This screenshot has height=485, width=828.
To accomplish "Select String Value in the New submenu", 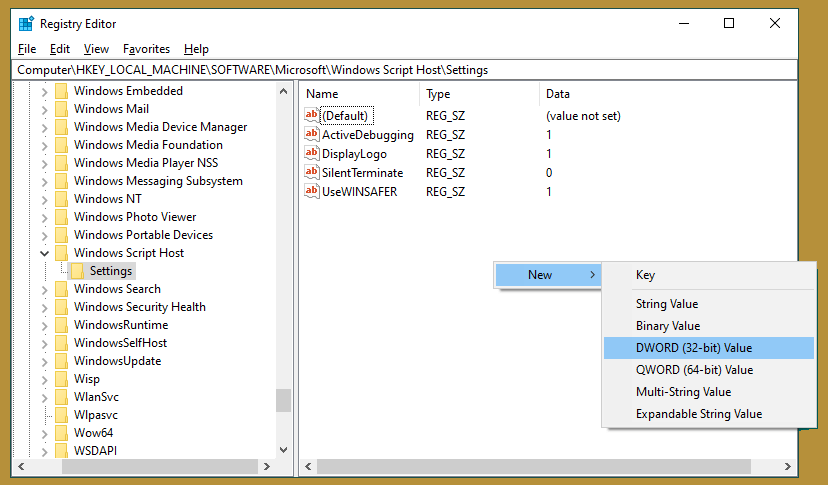I will point(667,304).
